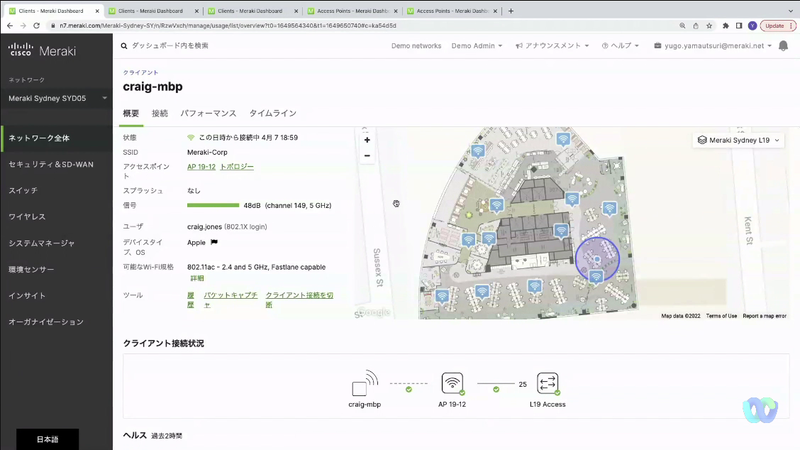Switch to the 概要 tab

coord(131,113)
